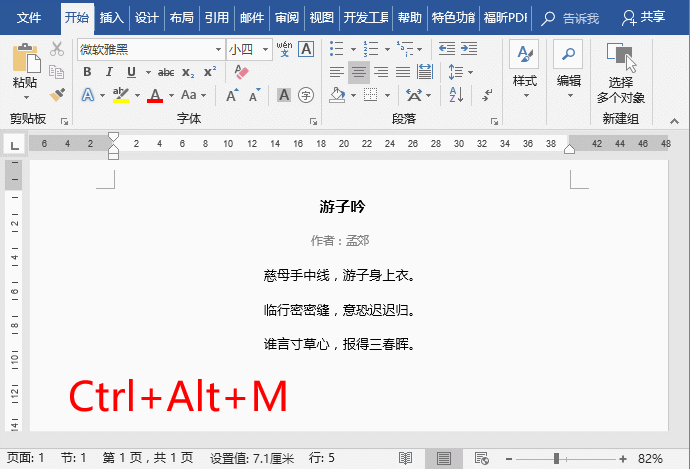This screenshot has height=469, width=690.
Task: Click the Share button
Action: click(x=643, y=18)
